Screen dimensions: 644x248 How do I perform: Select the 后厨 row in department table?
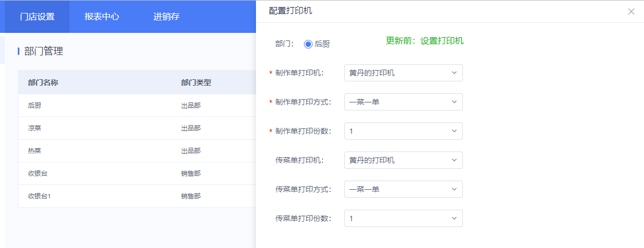(137, 106)
